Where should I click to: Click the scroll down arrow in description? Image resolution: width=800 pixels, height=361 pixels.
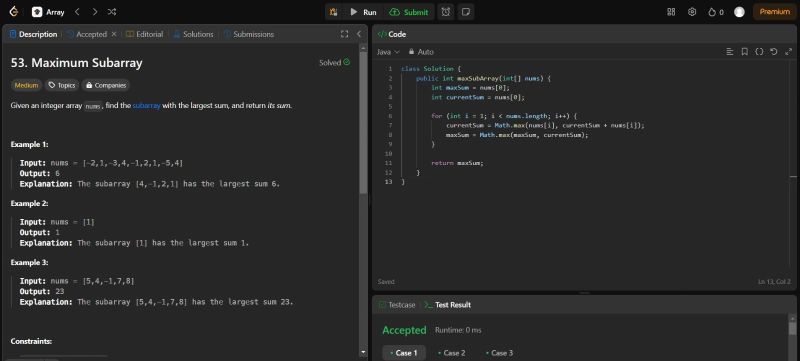click(363, 352)
